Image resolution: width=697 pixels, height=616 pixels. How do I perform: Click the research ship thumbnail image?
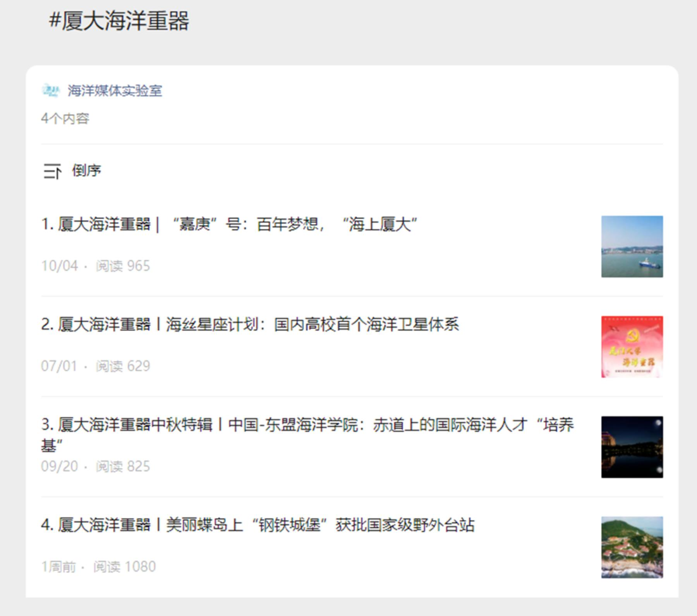(x=632, y=247)
